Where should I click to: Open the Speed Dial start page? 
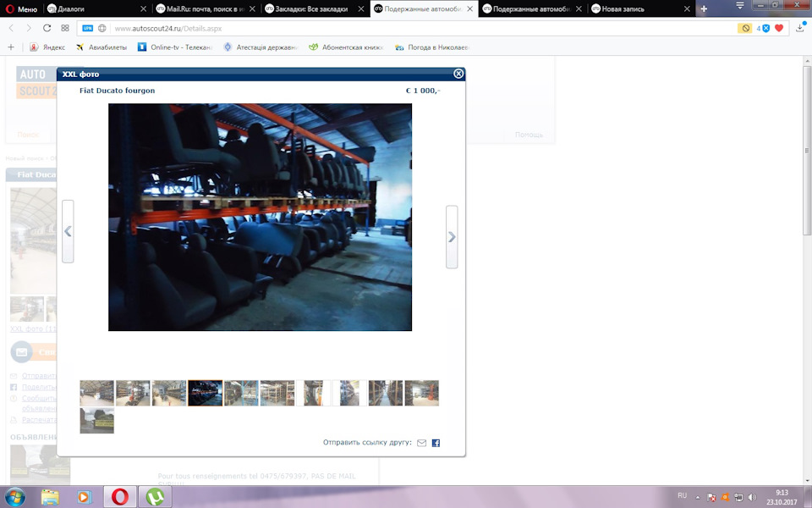tap(65, 28)
